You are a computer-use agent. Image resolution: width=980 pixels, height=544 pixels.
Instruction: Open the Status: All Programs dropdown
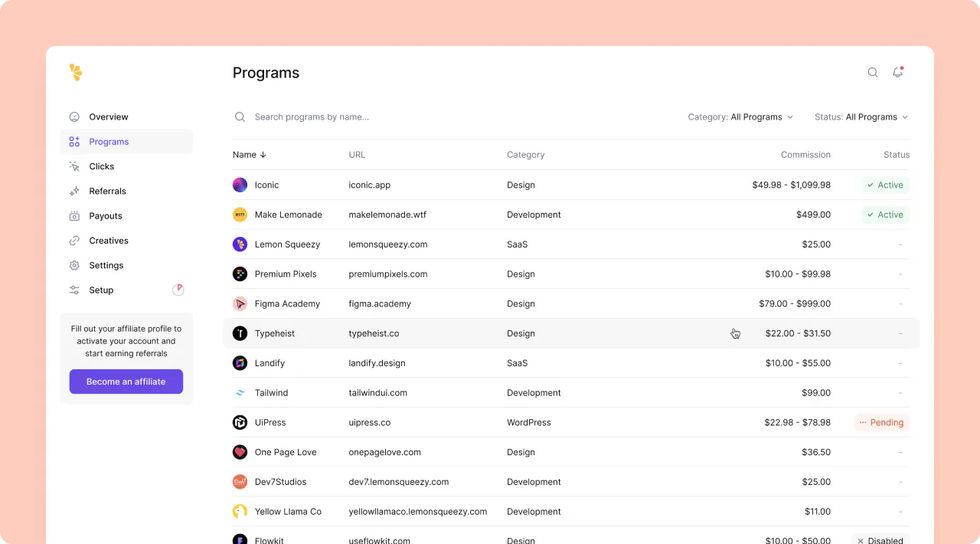861,116
